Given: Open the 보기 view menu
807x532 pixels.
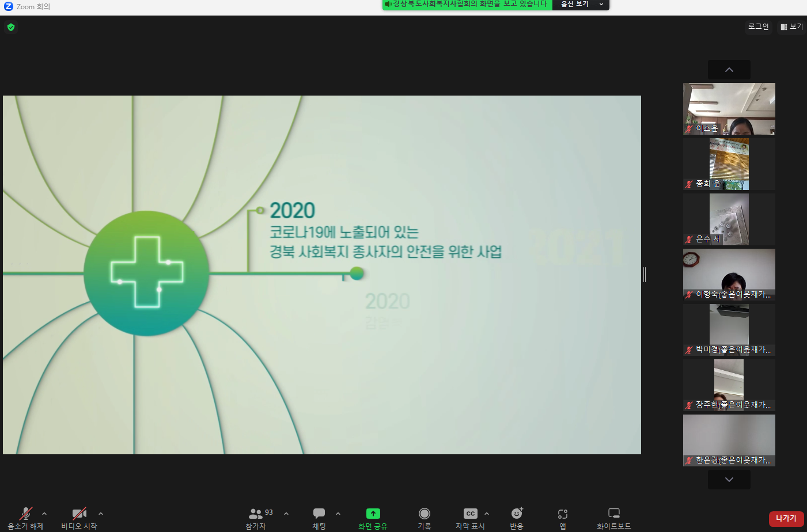Looking at the screenshot, I should [x=791, y=26].
